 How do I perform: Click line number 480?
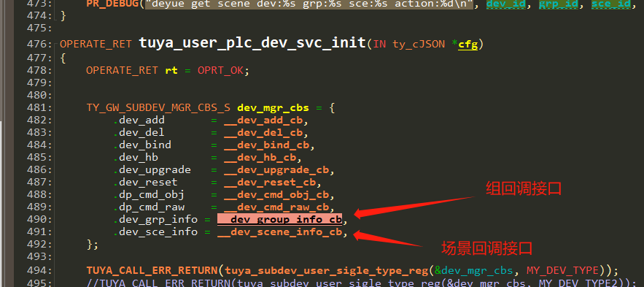point(39,95)
